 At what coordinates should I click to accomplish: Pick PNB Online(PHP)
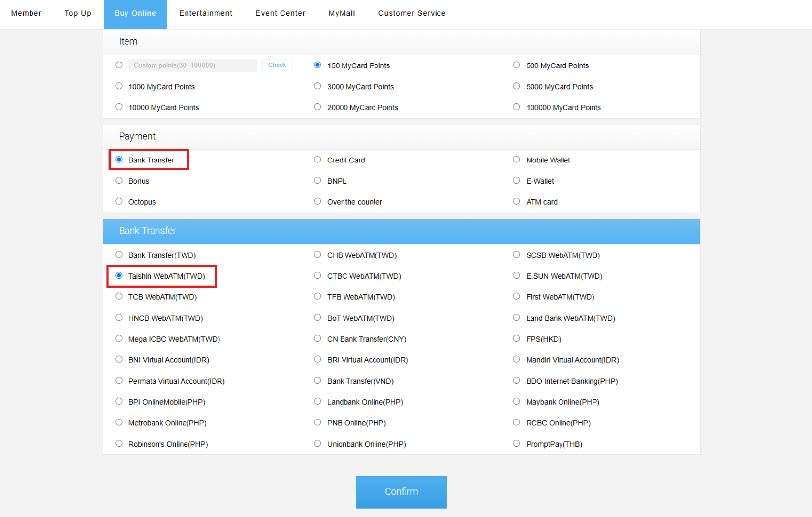(317, 422)
